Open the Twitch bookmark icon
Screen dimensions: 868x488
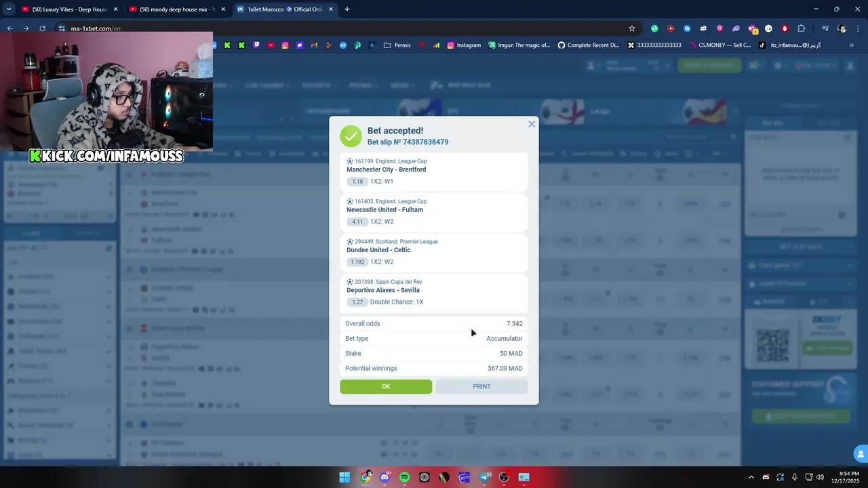pos(256,45)
